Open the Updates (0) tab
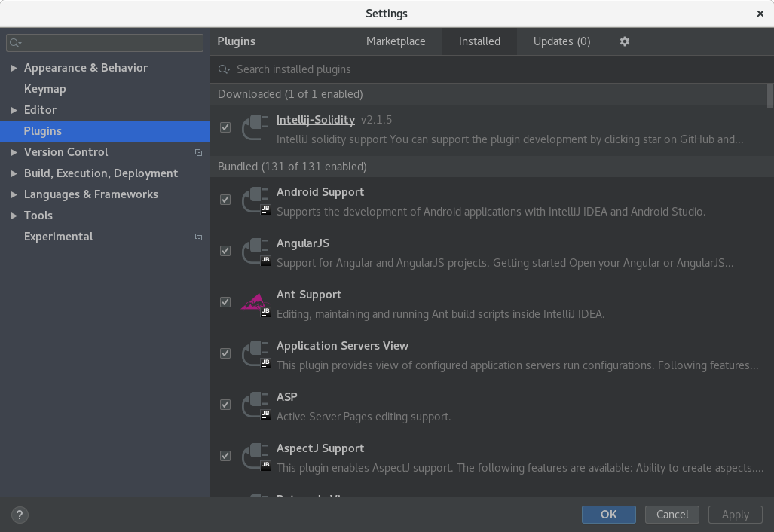The width and height of the screenshot is (774, 532). (x=561, y=41)
